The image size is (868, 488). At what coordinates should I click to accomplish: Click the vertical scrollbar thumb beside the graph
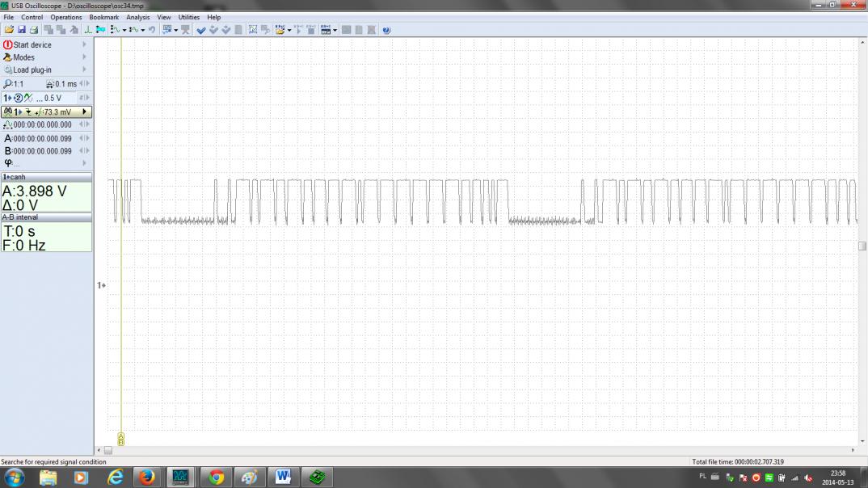(862, 246)
